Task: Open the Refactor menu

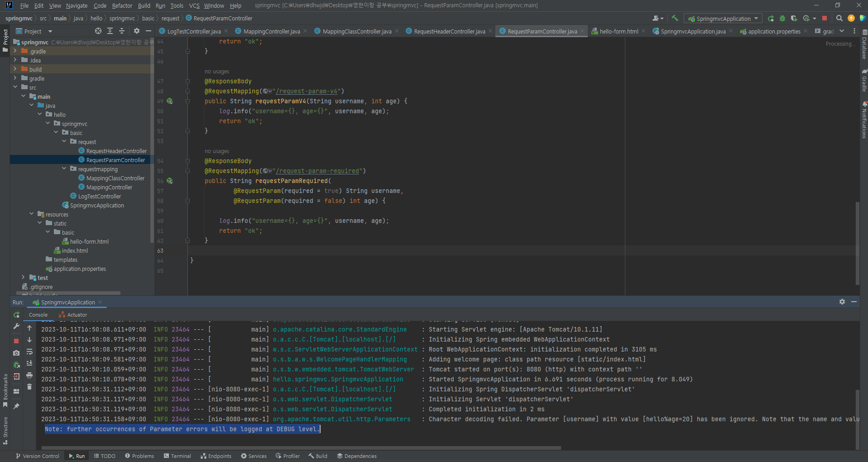Action: [122, 5]
